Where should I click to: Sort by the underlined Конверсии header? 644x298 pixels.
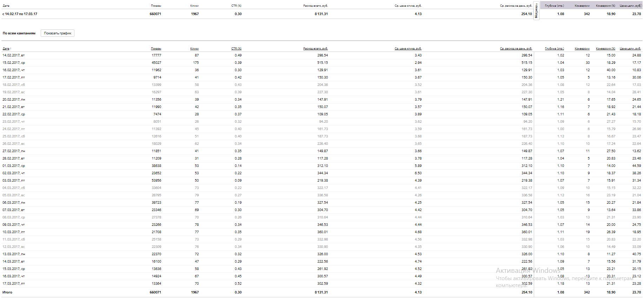(582, 48)
